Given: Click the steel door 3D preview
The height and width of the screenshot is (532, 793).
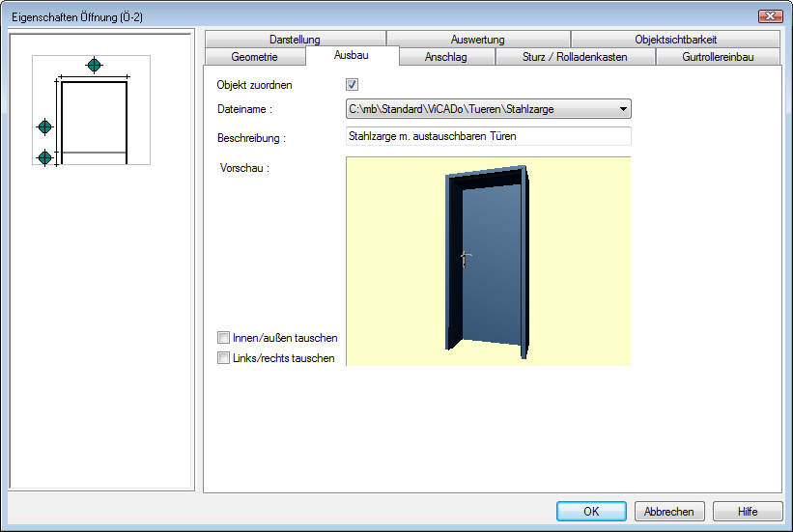Looking at the screenshot, I should [488, 261].
